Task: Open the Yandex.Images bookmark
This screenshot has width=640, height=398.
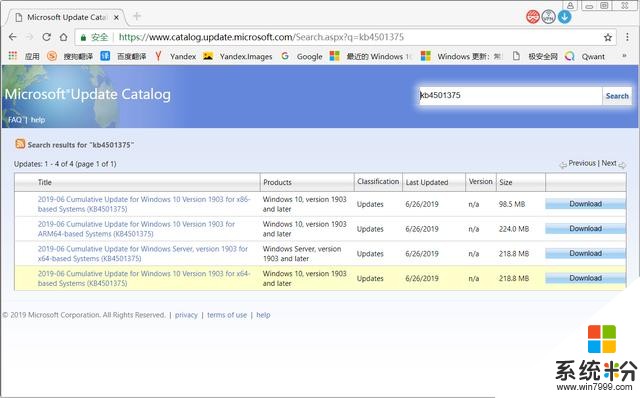Action: (x=238, y=56)
